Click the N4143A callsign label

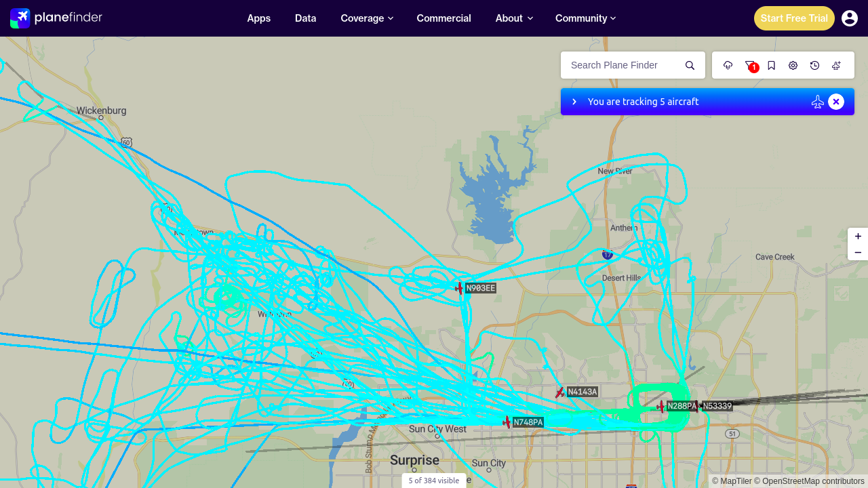tap(583, 392)
